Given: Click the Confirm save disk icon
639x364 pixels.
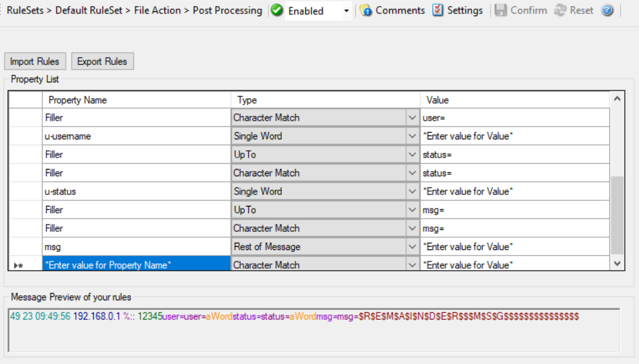Looking at the screenshot, I should (x=500, y=11).
